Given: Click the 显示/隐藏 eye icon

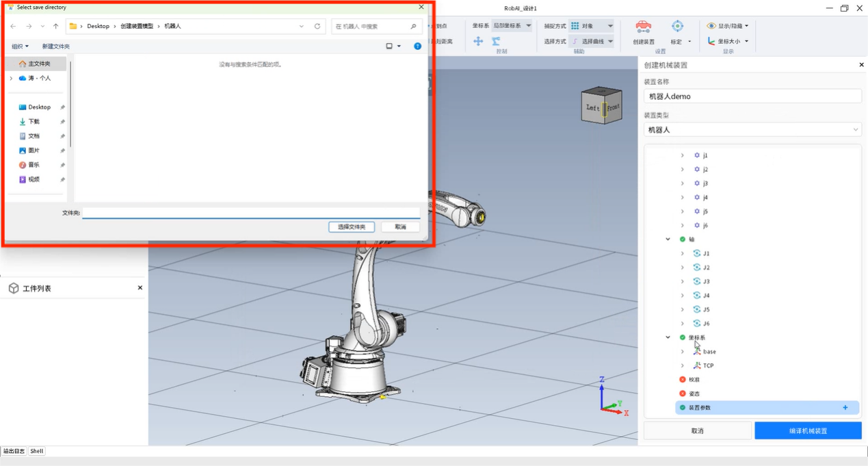Looking at the screenshot, I should (x=711, y=26).
